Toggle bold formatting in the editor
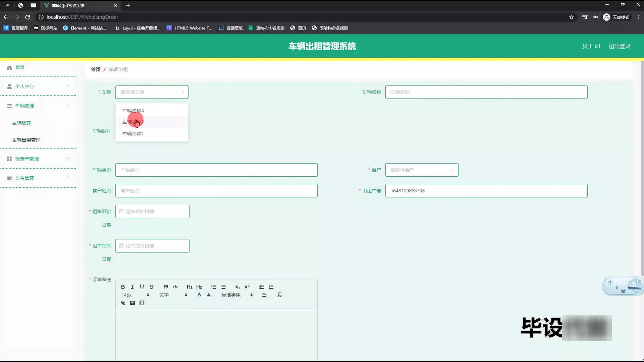Screen dimensions: 644x362 pos(123,287)
